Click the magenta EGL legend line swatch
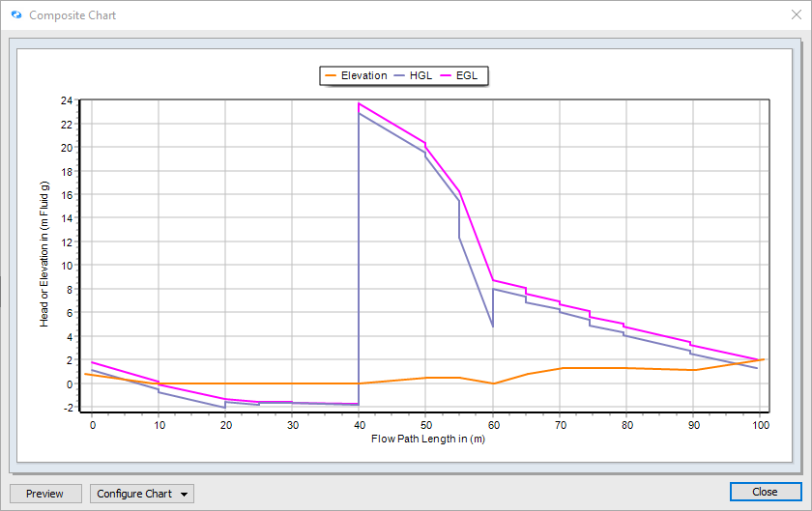 click(448, 75)
